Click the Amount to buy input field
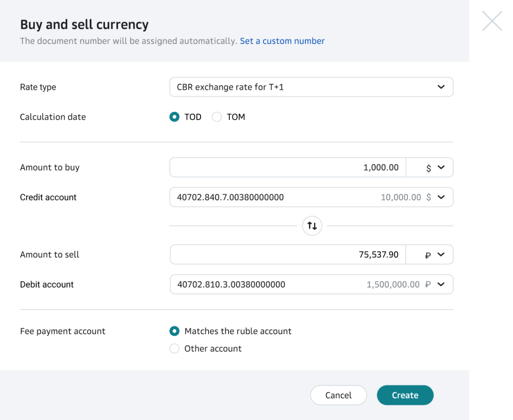 click(288, 168)
